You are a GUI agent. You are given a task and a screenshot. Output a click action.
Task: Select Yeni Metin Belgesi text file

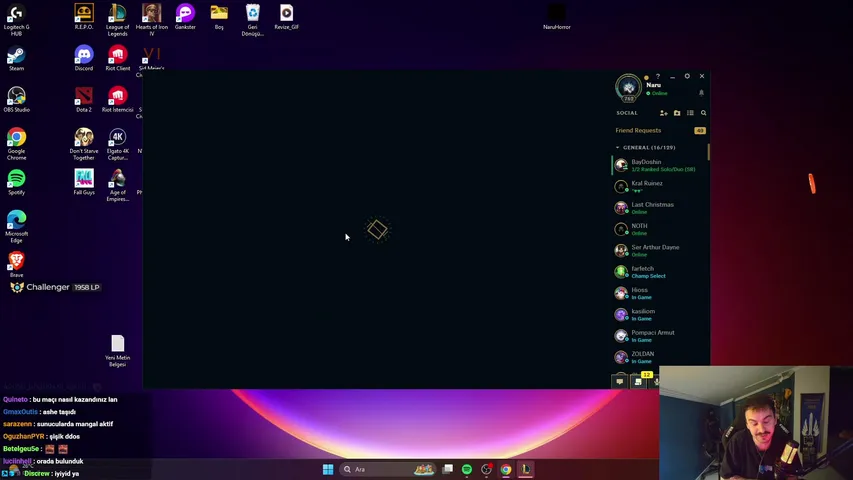[x=118, y=351]
